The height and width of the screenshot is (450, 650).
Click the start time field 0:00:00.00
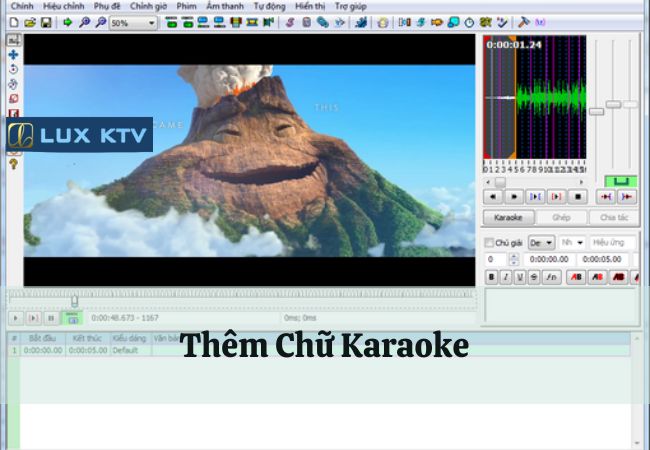(549, 259)
